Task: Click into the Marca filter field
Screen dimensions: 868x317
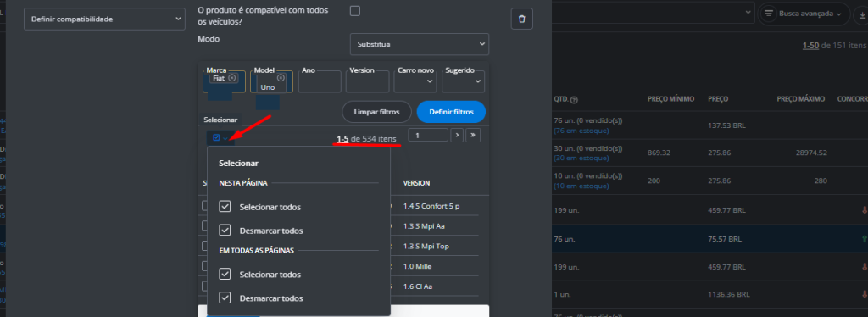Action: tap(224, 81)
